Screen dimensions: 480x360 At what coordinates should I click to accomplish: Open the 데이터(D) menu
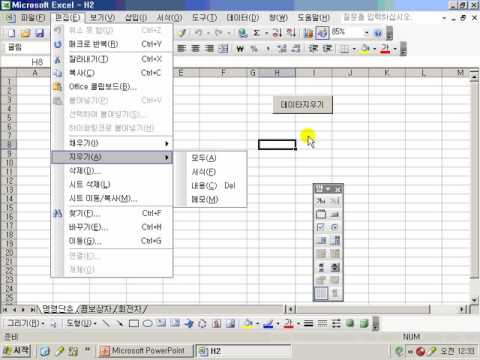(242, 17)
